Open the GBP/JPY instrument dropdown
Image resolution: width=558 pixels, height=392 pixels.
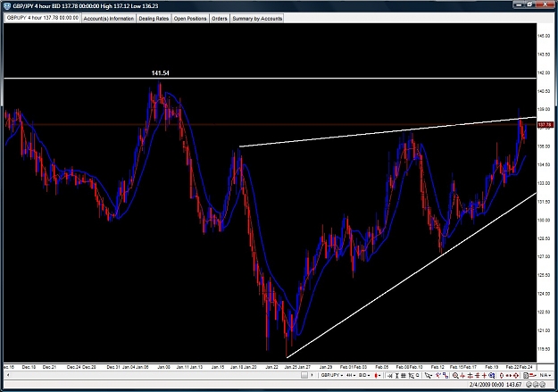pyautogui.click(x=331, y=375)
